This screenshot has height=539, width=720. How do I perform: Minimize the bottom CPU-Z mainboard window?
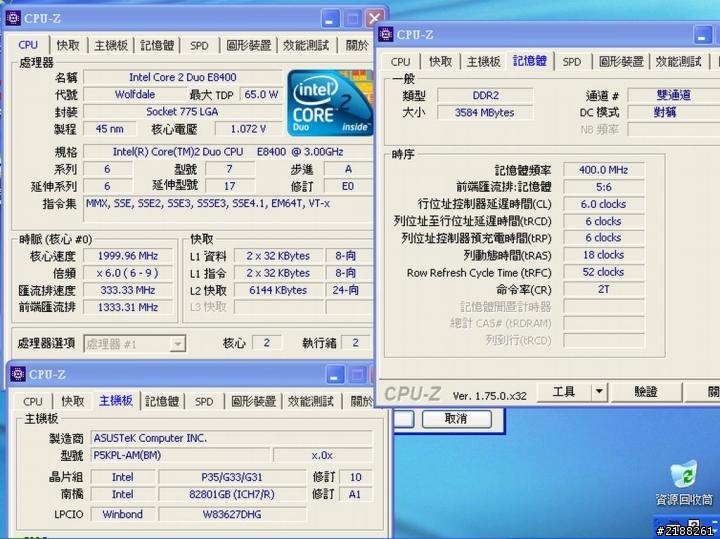(x=334, y=375)
